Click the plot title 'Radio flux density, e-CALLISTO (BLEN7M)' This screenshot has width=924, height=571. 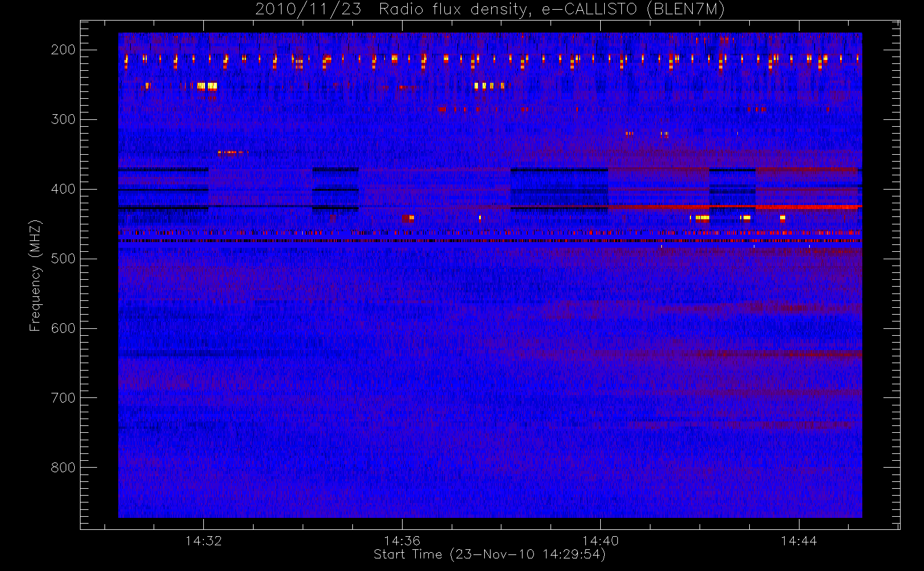(552, 10)
